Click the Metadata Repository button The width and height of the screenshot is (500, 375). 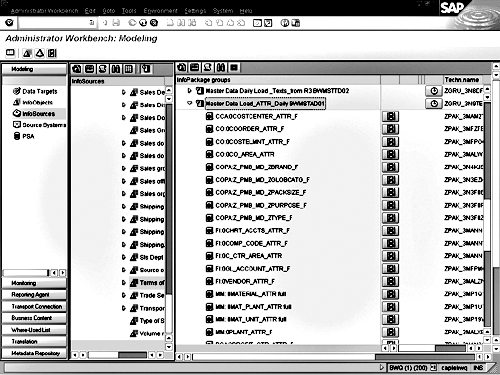pos(34,353)
